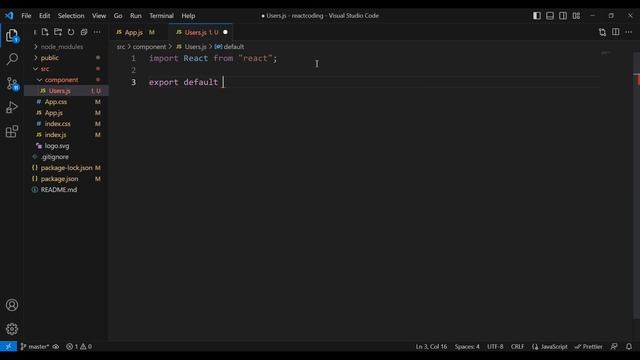
Task: Open Users.js in file tree
Action: (x=60, y=91)
